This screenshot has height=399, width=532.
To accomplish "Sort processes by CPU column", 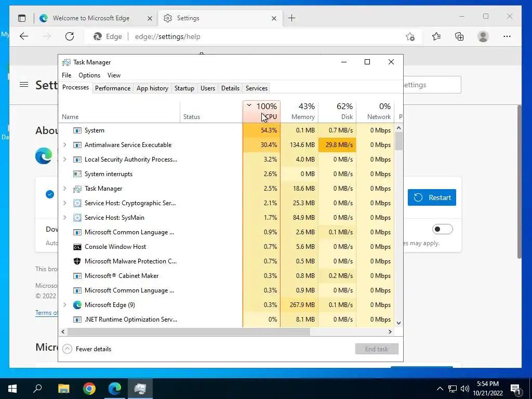I will 262,112.
